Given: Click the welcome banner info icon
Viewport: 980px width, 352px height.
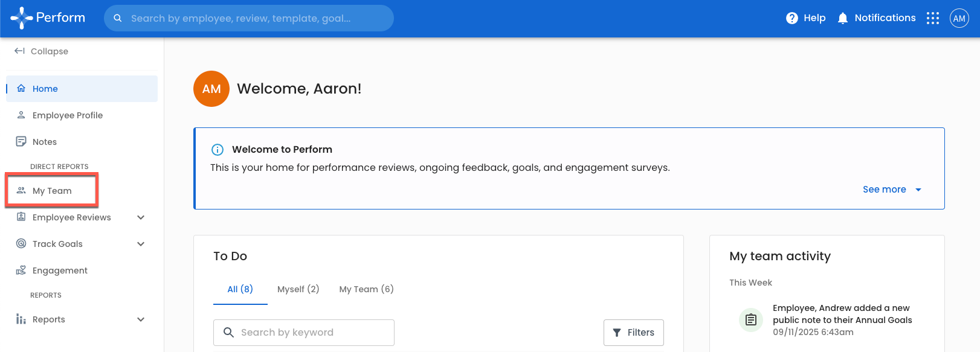Looking at the screenshot, I should click(218, 150).
